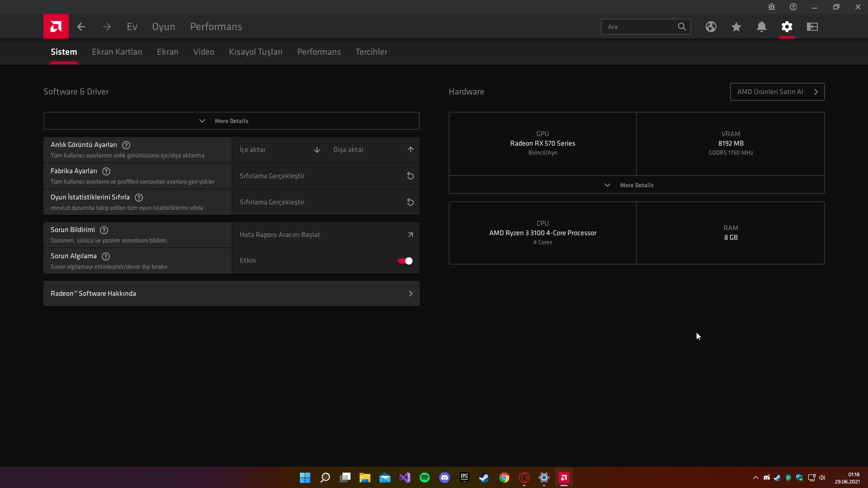Switch to the Kısayol Tuşları tab
The image size is (868, 488).
pos(256,52)
